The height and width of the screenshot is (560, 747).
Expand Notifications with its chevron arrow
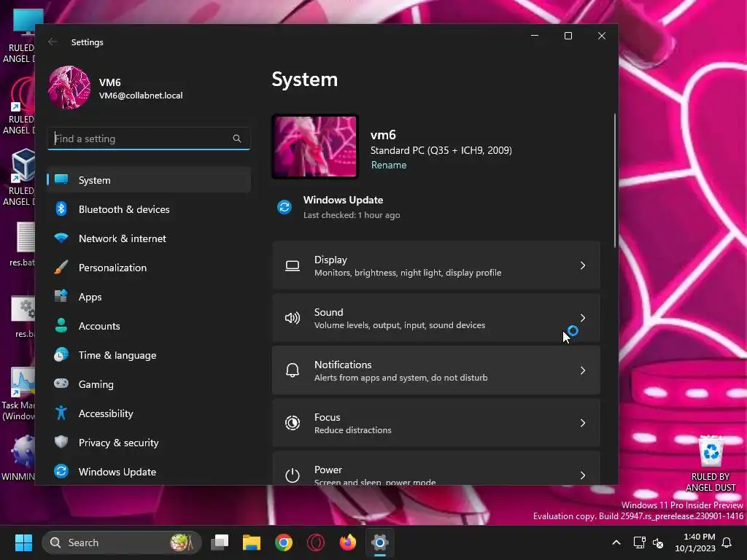point(583,370)
